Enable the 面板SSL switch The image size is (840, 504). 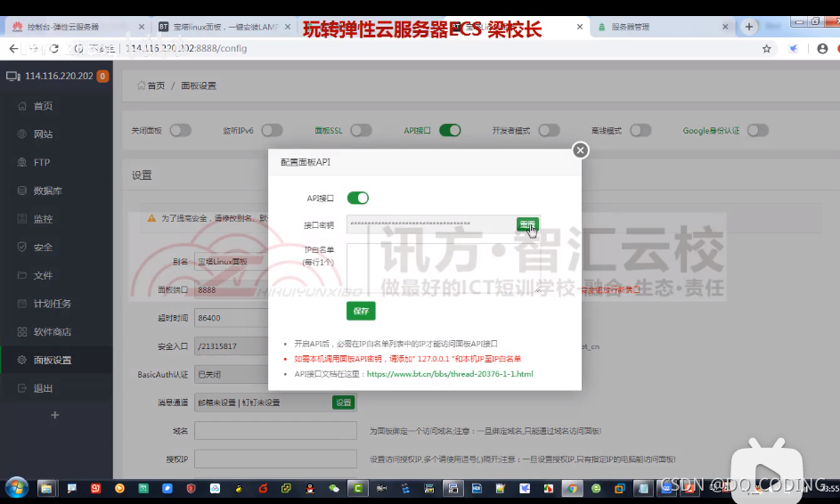tap(361, 131)
